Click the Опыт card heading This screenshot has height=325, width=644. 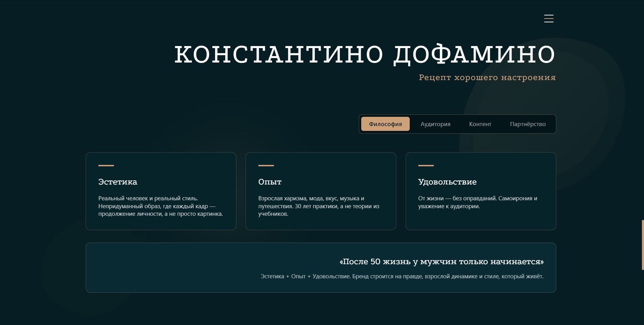click(x=270, y=182)
